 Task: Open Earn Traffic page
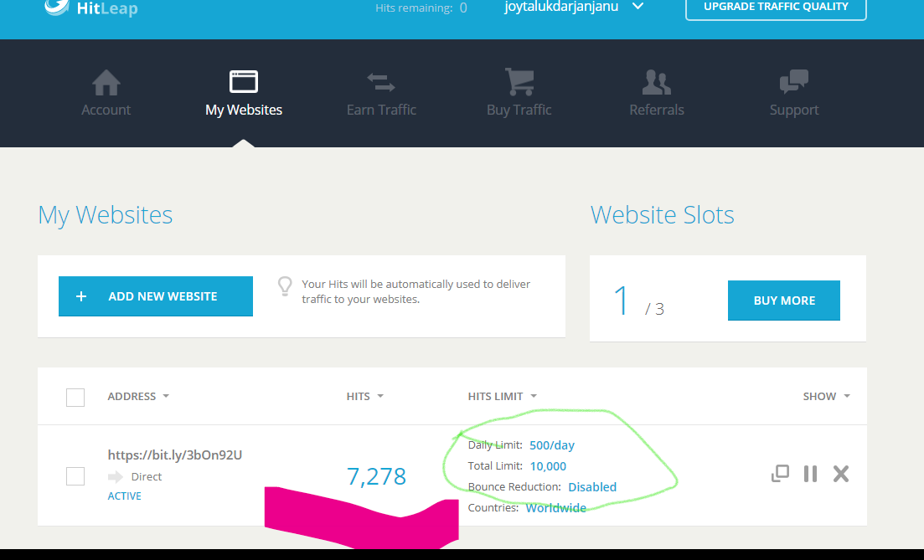click(x=381, y=92)
